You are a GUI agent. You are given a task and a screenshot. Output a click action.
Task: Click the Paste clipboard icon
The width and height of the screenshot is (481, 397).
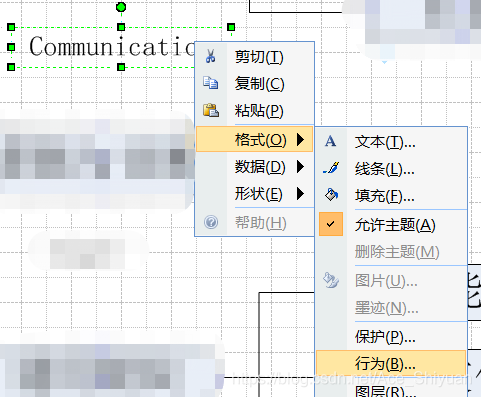211,110
